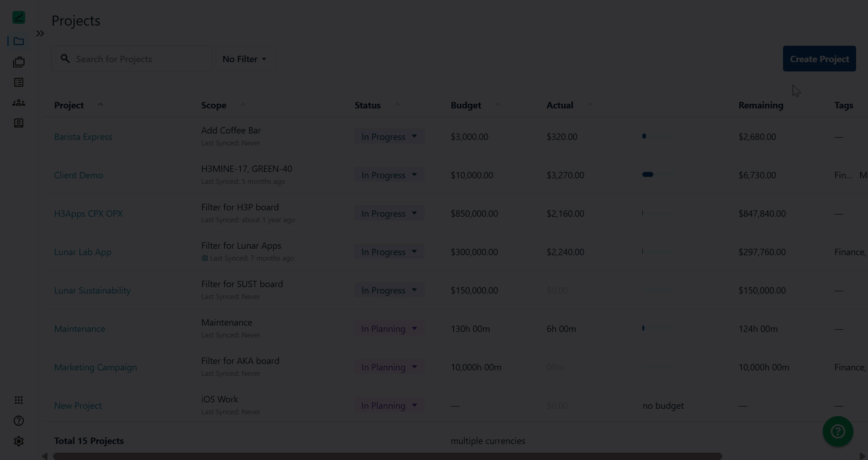868x460 pixels.
Task: Open the Teams people sidebar icon
Action: point(19,103)
